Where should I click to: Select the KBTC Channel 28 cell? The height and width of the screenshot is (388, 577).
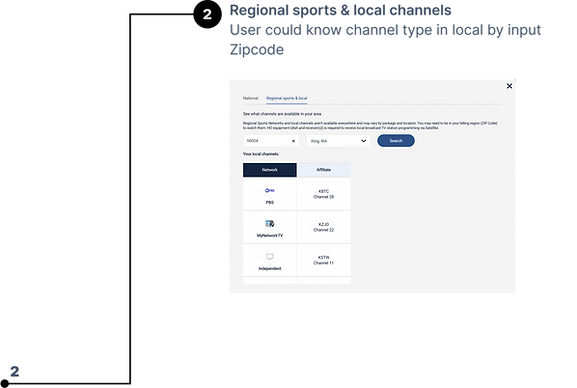tap(324, 194)
